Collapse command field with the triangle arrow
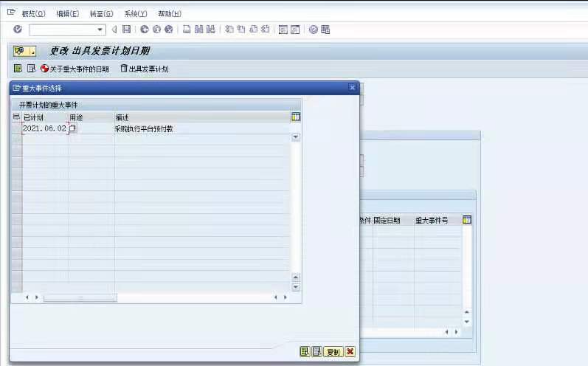 [114, 30]
